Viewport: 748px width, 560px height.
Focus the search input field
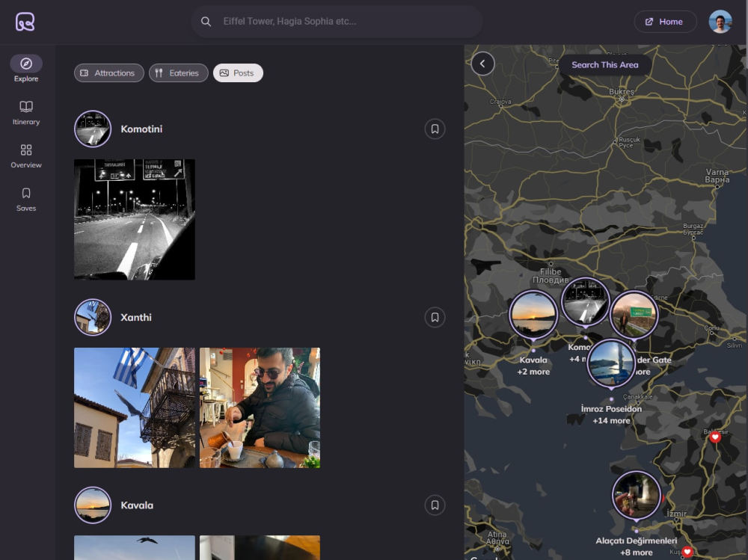pos(337,22)
